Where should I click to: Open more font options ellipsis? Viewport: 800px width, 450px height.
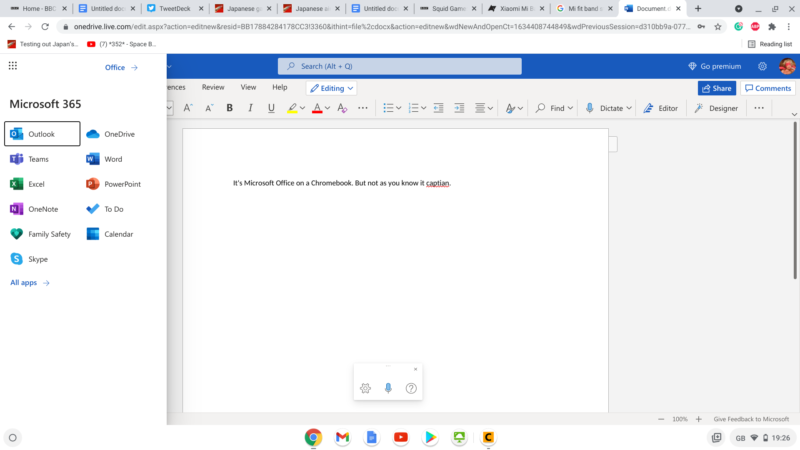click(363, 108)
